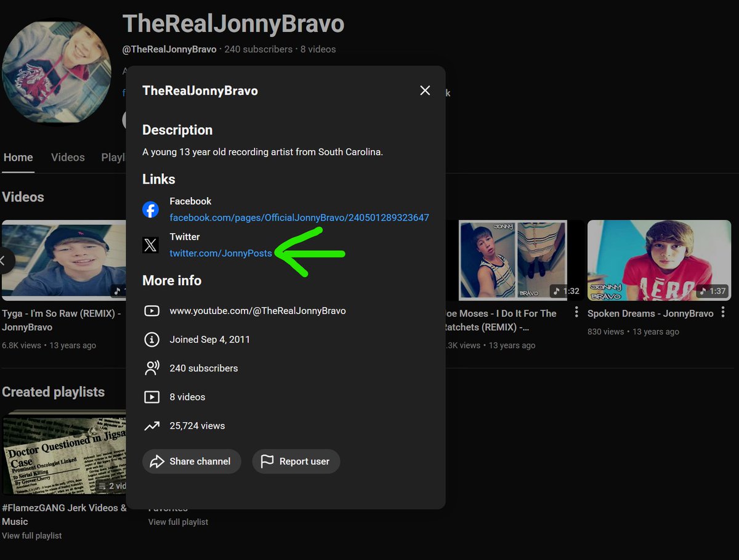This screenshot has height=560, width=739.
Task: Open the #FlamezGANG Jerk Videos playlist thumbnail
Action: 63,454
